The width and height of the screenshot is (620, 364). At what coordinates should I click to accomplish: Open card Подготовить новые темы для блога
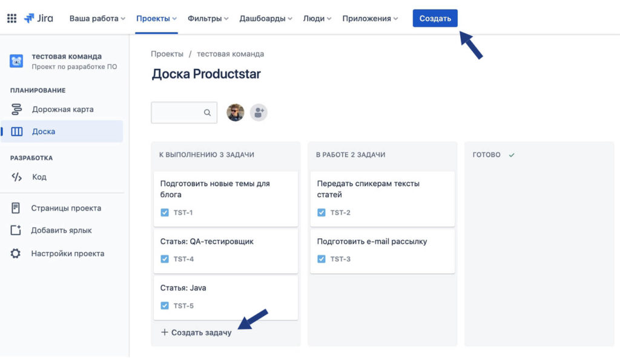[226, 198]
